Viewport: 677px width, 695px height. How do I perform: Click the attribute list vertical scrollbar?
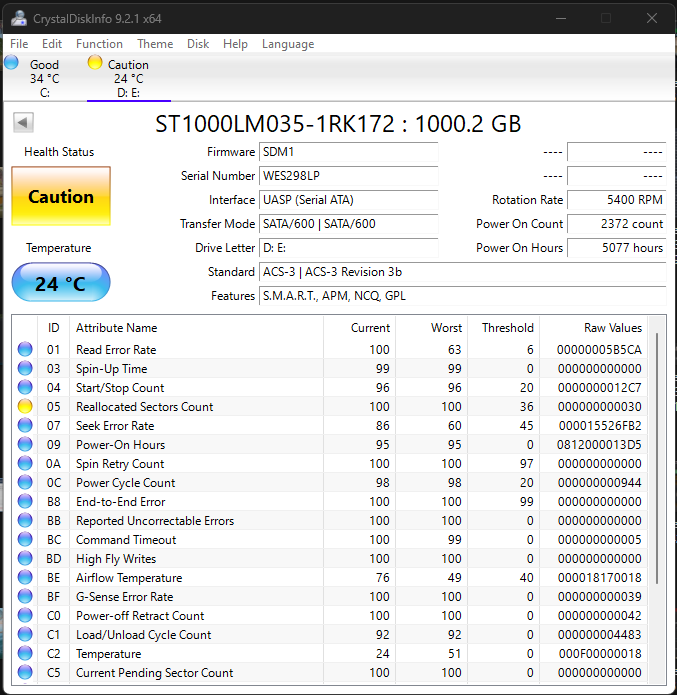(x=657, y=458)
